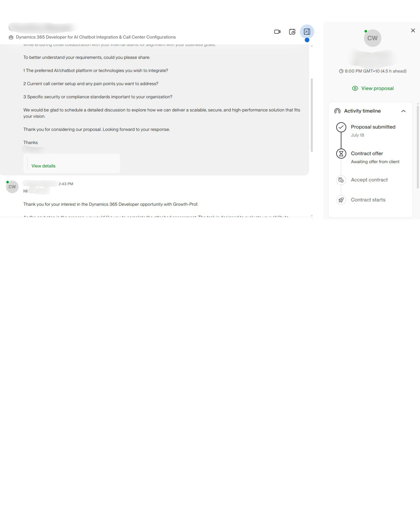Select the Contract offer hourglass icon
This screenshot has height=525, width=420.
(341, 154)
